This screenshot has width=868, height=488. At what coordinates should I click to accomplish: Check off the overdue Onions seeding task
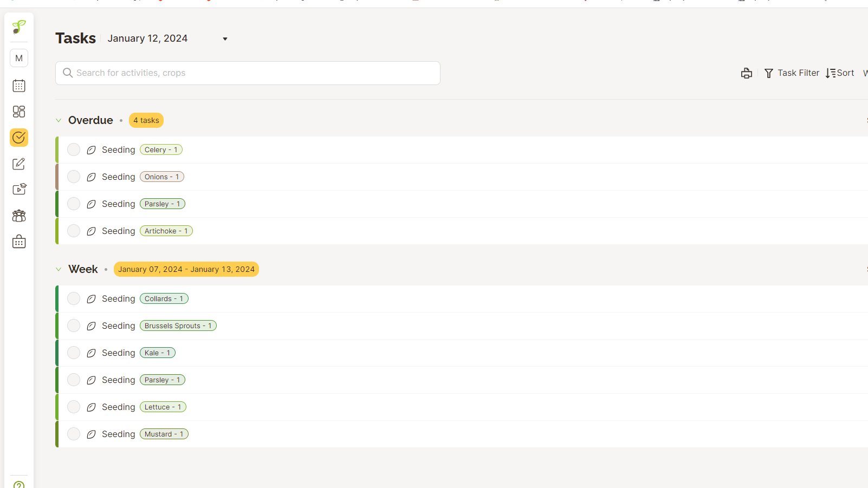(x=74, y=177)
